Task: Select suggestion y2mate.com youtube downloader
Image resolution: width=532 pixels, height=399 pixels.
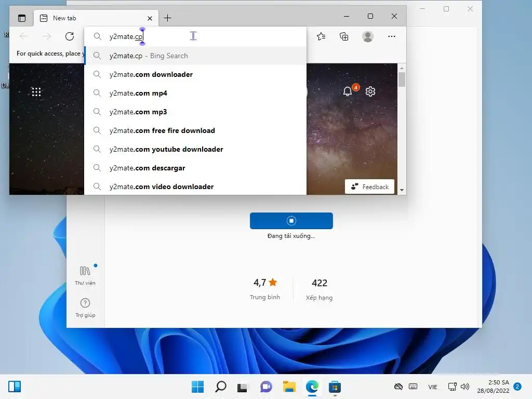Action: point(195,149)
